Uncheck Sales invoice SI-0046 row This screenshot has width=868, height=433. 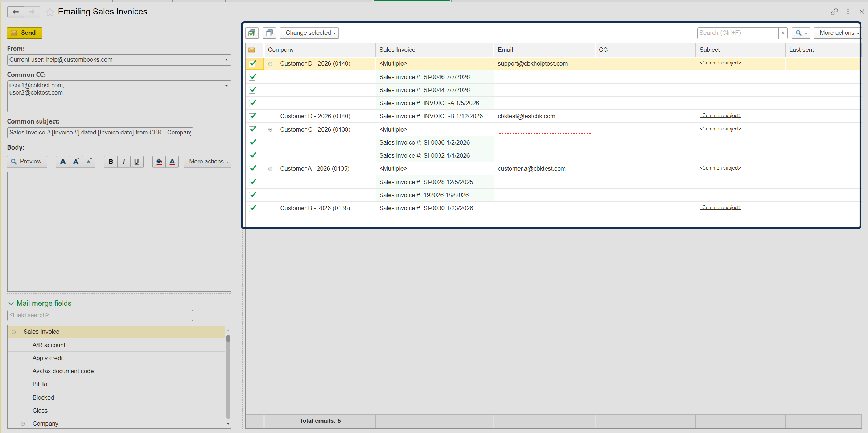pyautogui.click(x=253, y=77)
